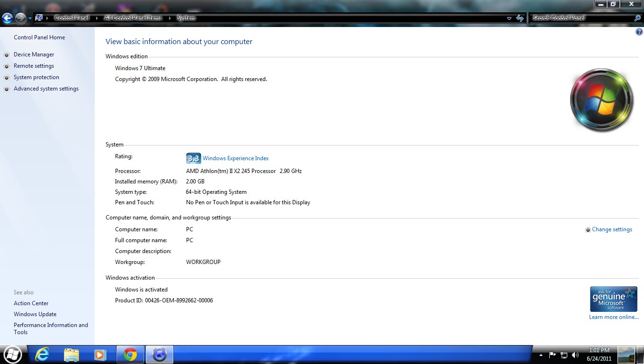
Task: Click Windows 7 Ultimate edition text
Action: pos(140,68)
